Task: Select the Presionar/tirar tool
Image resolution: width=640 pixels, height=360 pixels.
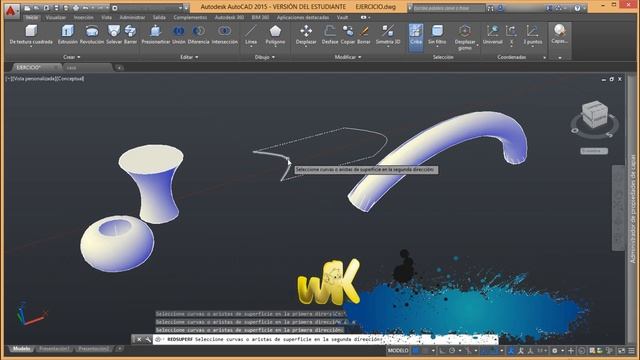Action: tap(156, 34)
